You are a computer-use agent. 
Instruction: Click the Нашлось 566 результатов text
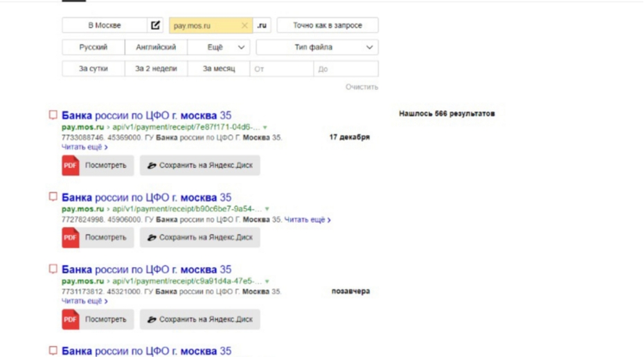click(x=447, y=113)
